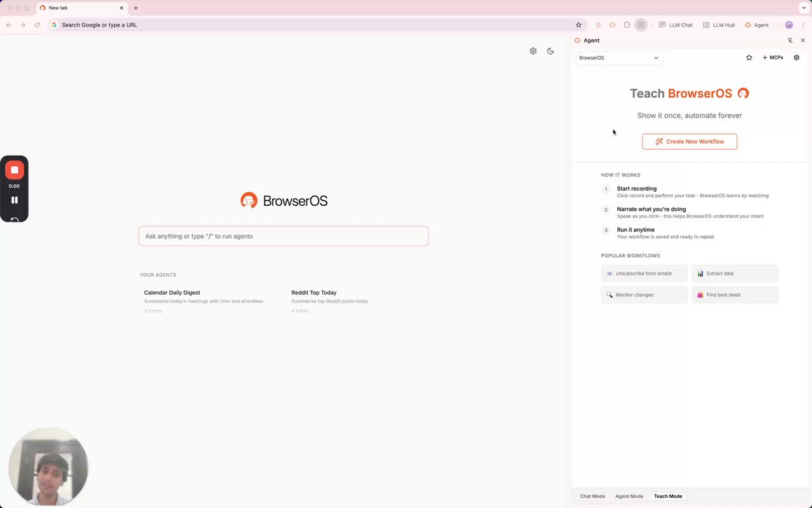Select the Monitor changes workflow
This screenshot has height=508, width=812.
(x=645, y=295)
